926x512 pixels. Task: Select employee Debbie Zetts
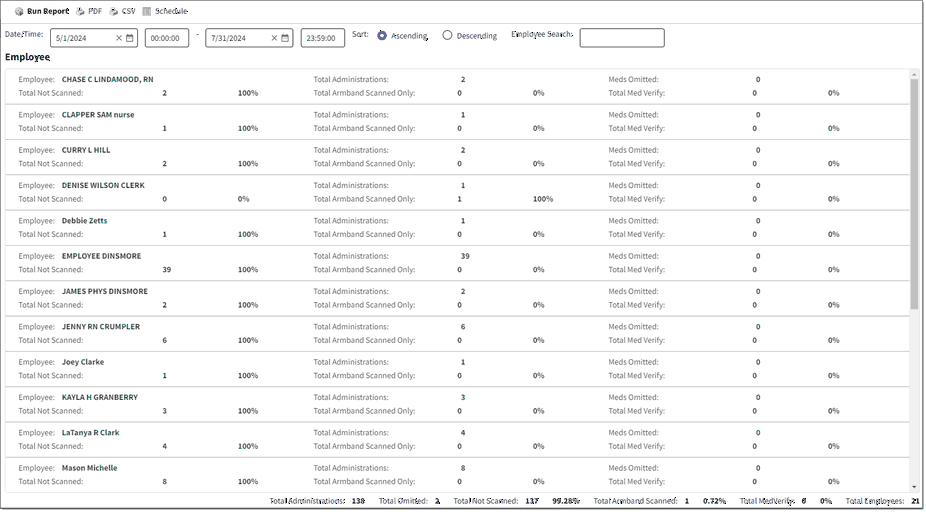(x=84, y=221)
